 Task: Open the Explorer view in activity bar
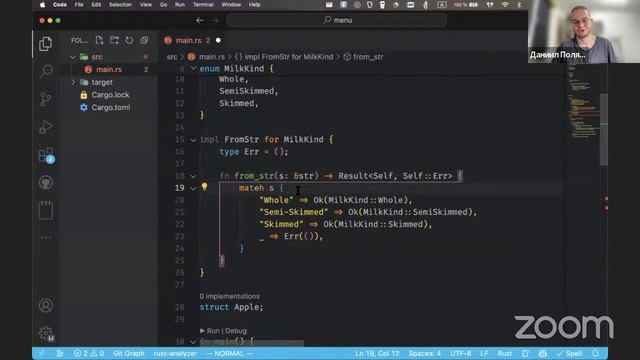[45, 44]
